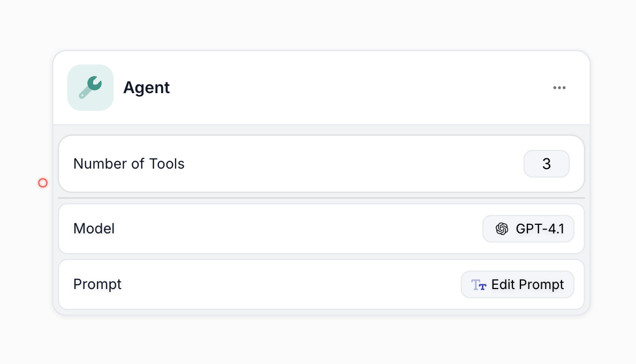The image size is (636, 364).
Task: Select the Prompt settings row
Action: point(321,285)
